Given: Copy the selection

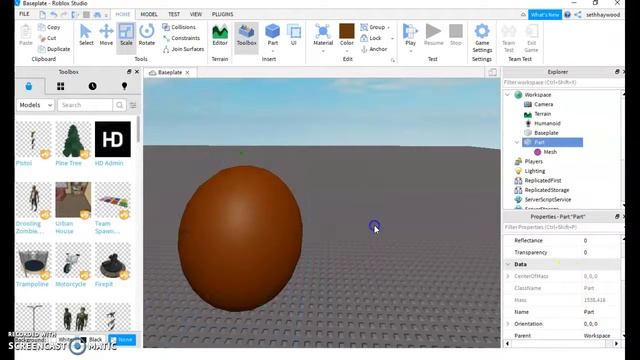Looking at the screenshot, I should click(49, 27).
